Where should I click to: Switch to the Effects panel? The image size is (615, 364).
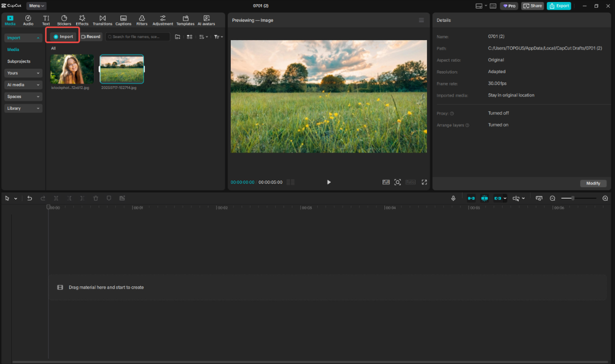click(x=82, y=20)
